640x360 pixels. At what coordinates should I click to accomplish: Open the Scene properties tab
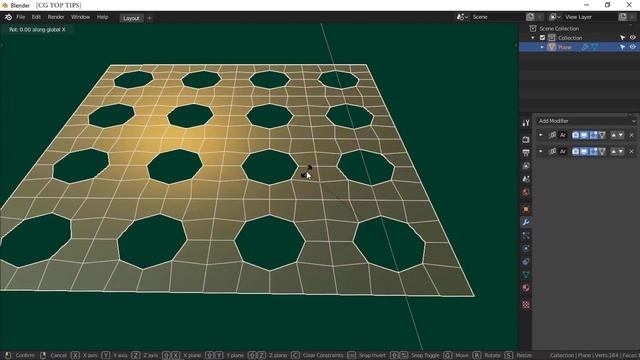tap(526, 179)
